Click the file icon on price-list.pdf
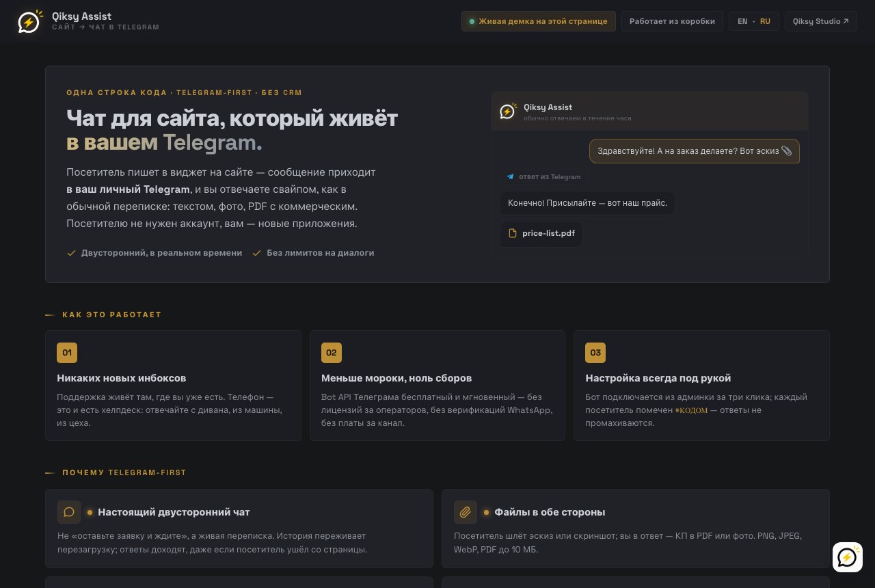This screenshot has width=875, height=588. (513, 233)
